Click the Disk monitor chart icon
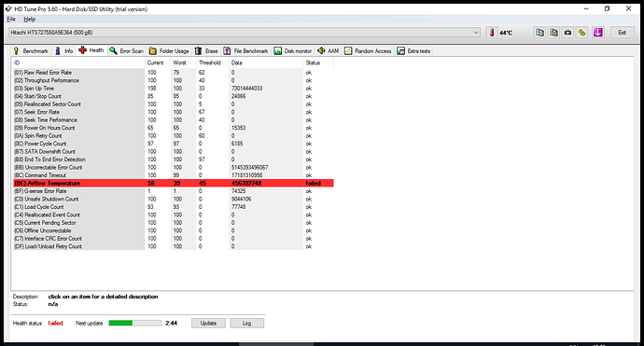 [x=277, y=51]
